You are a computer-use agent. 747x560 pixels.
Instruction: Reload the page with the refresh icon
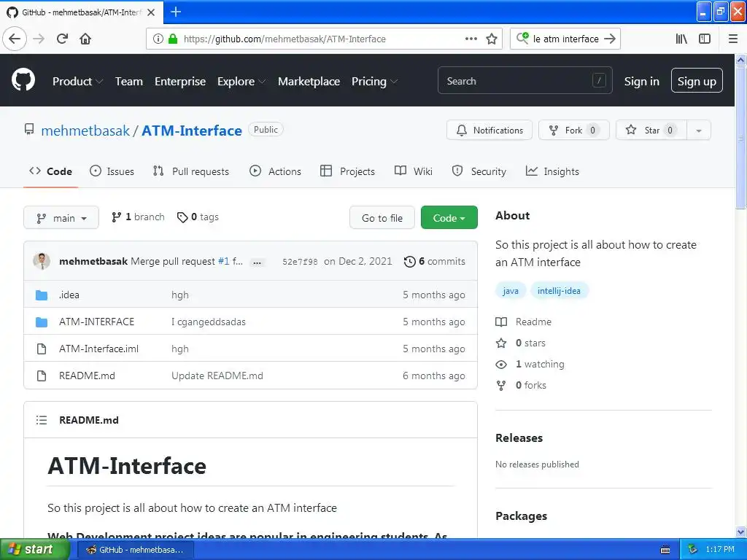(x=63, y=39)
